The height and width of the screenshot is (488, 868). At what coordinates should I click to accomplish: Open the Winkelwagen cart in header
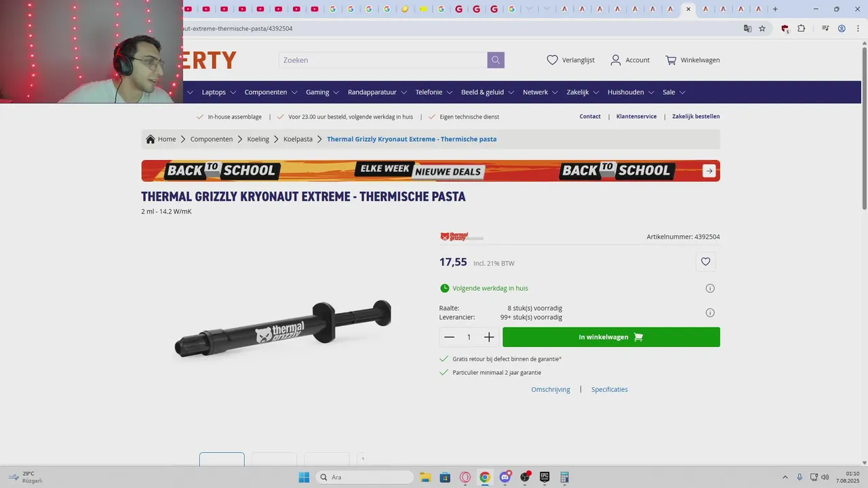692,60
